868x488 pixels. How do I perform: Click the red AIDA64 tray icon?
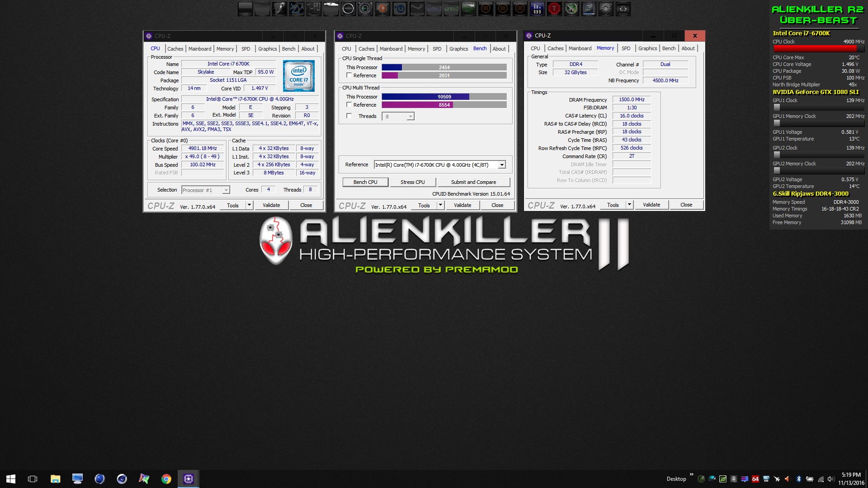(x=755, y=479)
